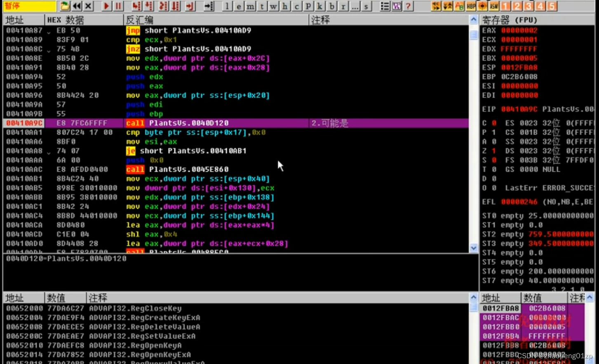Click the disassembly pane scroll down arrow
This screenshot has width=599, height=364.
coord(473,248)
